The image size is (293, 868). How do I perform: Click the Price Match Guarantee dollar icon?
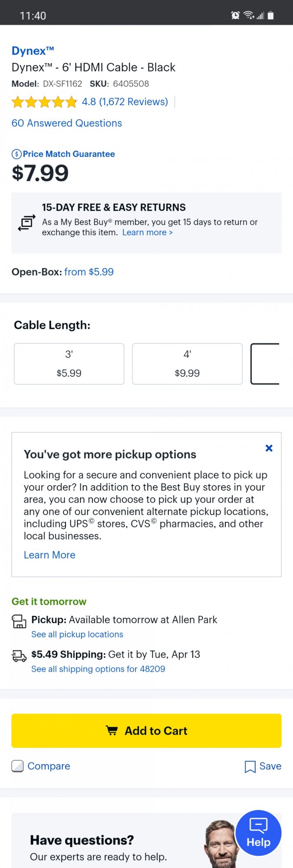[x=16, y=154]
